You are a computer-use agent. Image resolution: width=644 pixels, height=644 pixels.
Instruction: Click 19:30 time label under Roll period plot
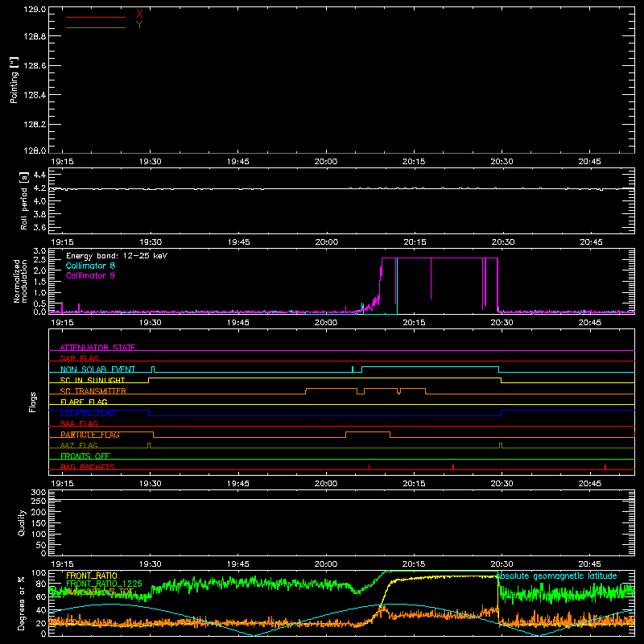151,242
